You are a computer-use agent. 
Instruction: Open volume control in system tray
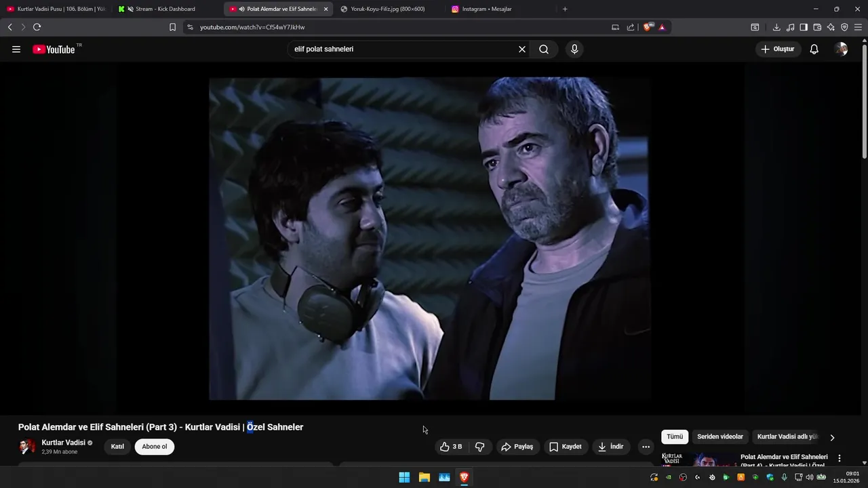[x=809, y=477]
